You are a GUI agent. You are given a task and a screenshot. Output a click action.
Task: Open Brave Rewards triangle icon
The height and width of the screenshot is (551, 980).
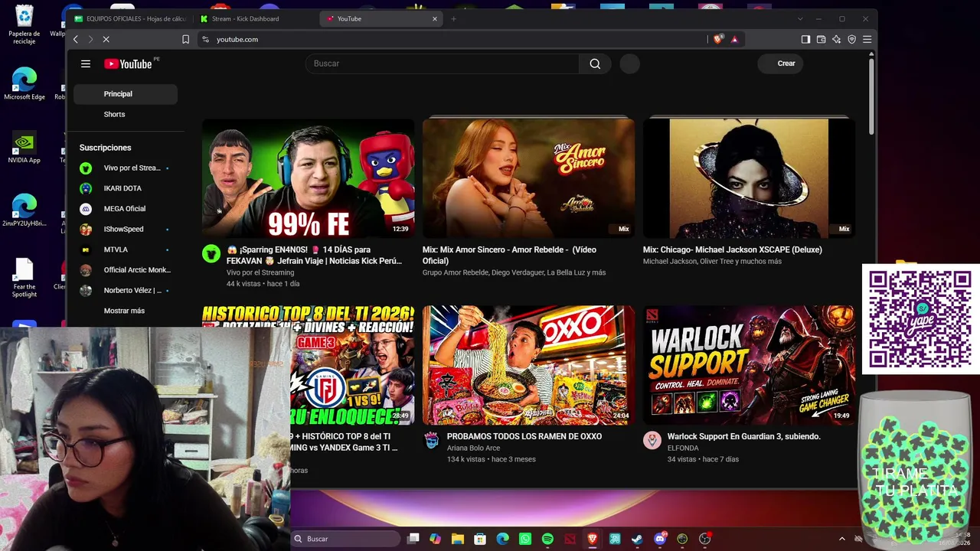point(734,39)
